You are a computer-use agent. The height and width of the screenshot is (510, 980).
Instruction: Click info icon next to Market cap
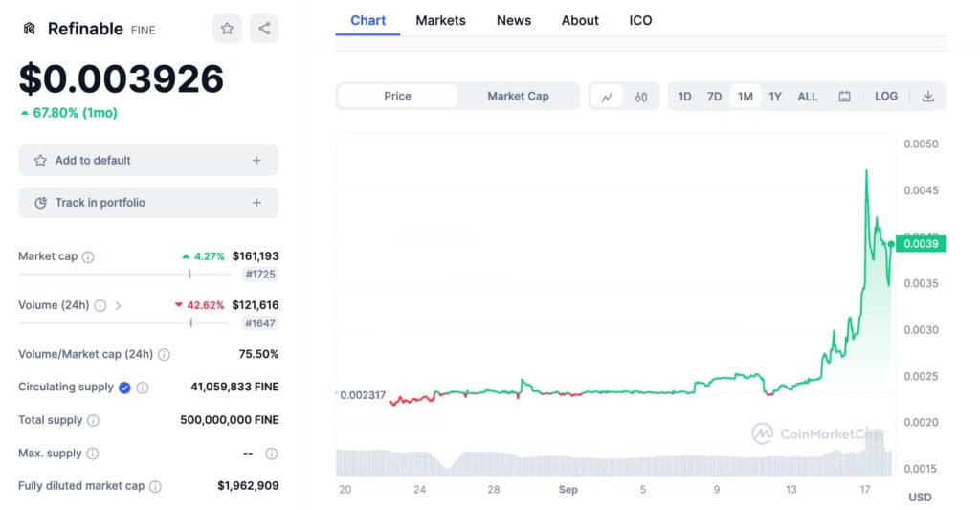pos(88,256)
